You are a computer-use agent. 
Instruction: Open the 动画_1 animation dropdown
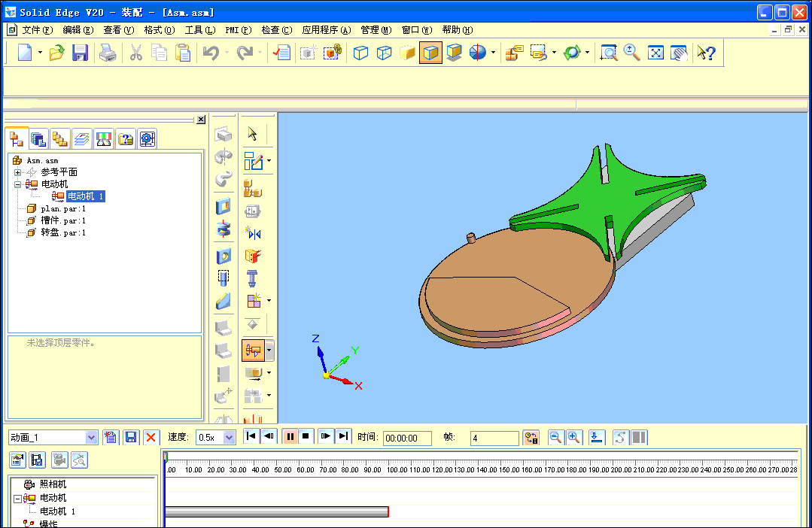[x=91, y=438]
